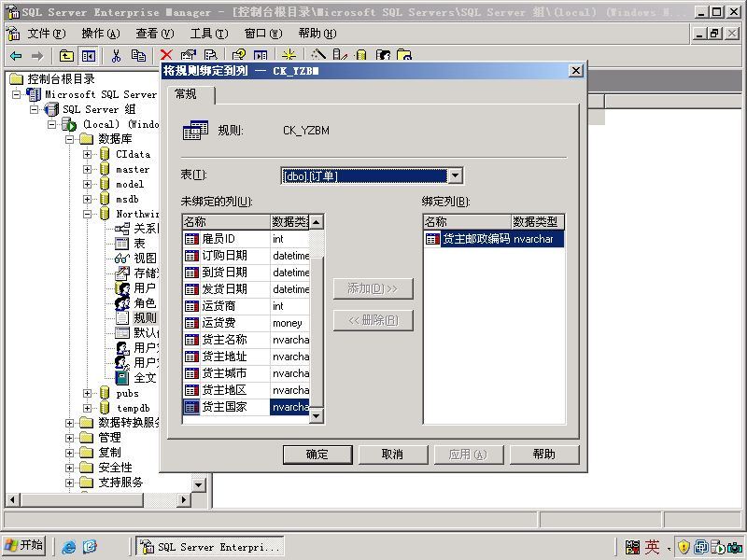Expand the 管理 folder node

[69, 438]
